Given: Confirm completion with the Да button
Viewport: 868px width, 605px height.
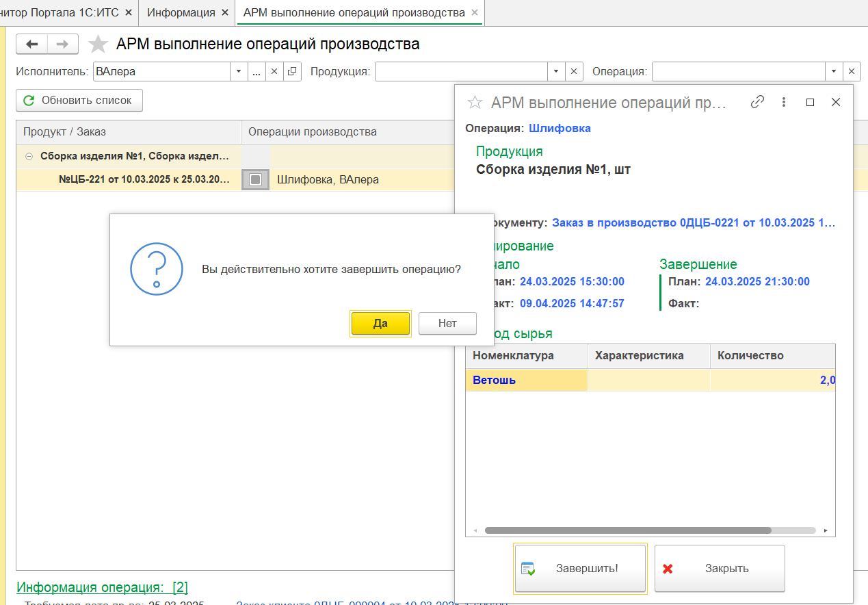Looking at the screenshot, I should (x=380, y=324).
